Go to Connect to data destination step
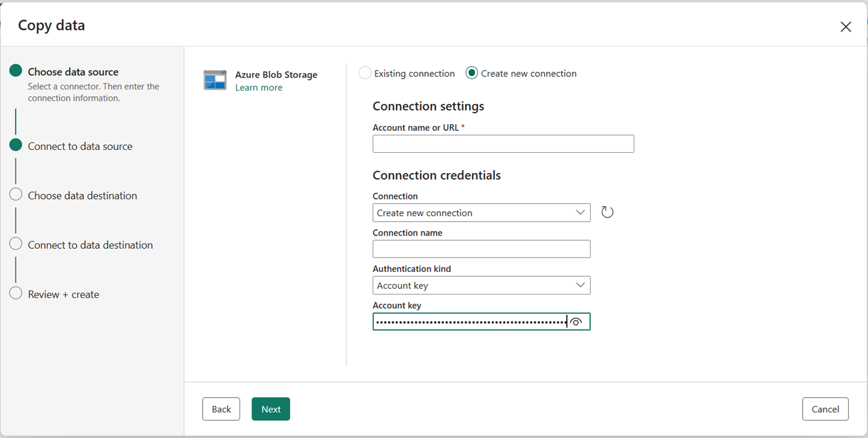 90,245
